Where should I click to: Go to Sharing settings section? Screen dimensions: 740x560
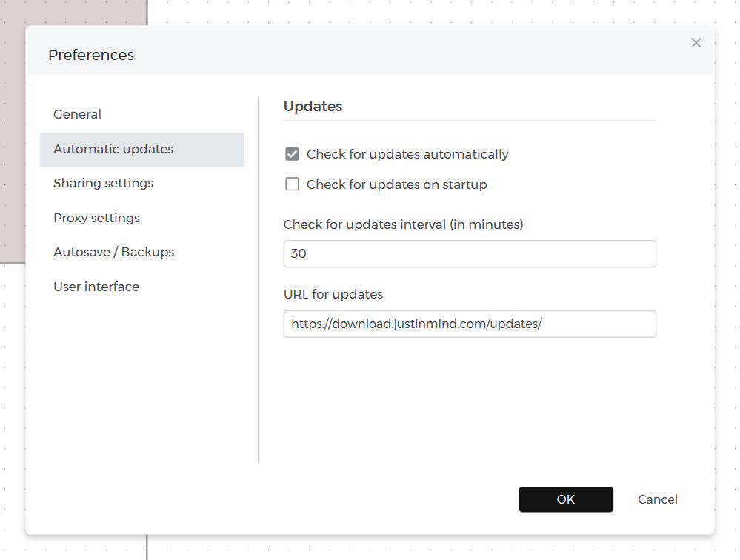[x=103, y=183]
